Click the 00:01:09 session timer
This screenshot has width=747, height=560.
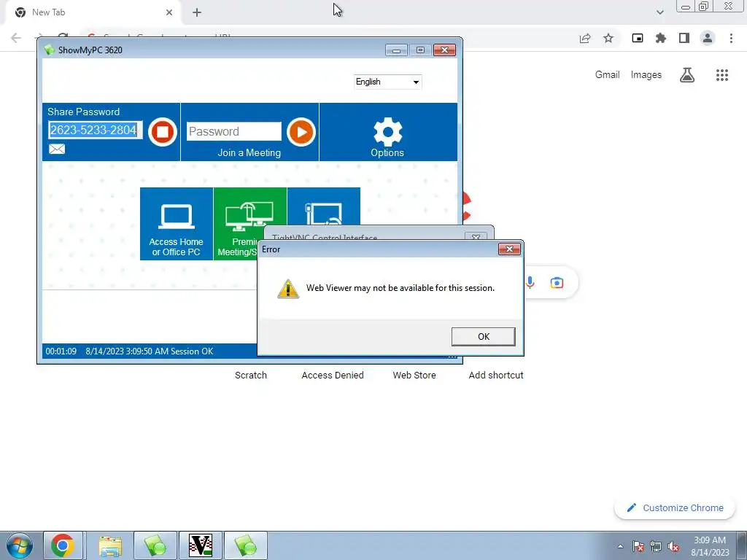coord(61,351)
